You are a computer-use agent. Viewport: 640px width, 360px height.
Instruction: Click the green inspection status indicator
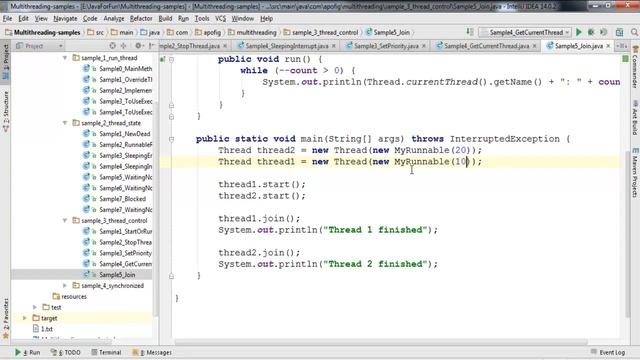coord(625,59)
